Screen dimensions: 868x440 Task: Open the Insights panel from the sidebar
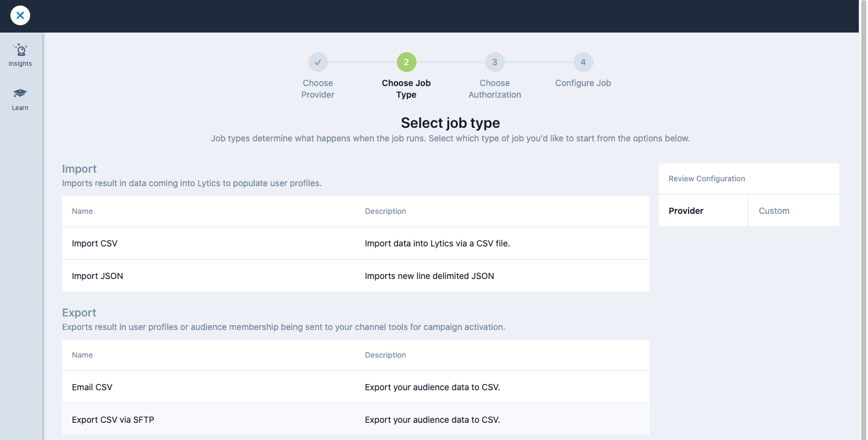click(x=20, y=55)
